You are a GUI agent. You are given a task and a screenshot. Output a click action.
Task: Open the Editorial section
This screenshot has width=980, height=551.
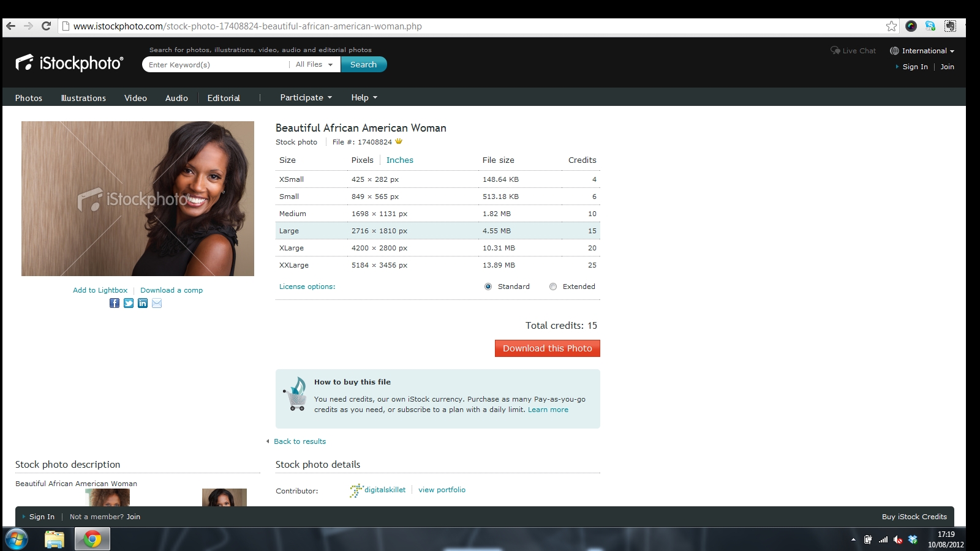[224, 98]
